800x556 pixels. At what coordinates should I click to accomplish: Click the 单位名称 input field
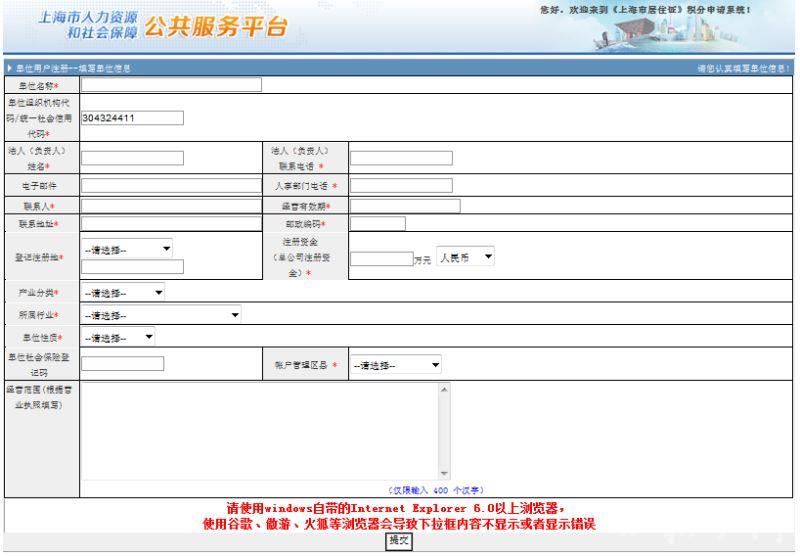coord(170,85)
